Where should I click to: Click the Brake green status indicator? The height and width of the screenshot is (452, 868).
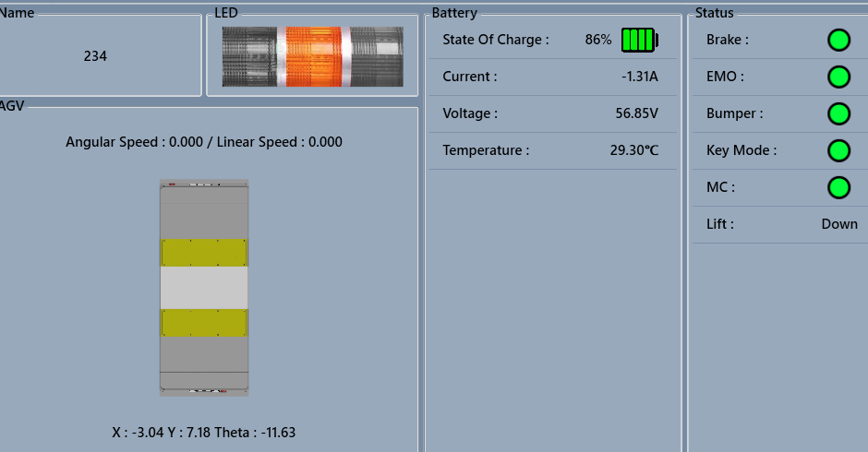coord(838,40)
